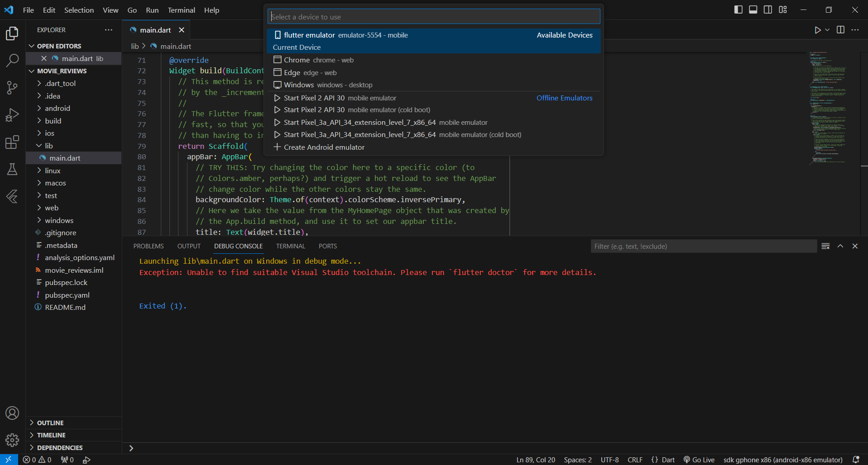Switch to the Ports panel tab
The height and width of the screenshot is (465, 868).
pos(328,246)
